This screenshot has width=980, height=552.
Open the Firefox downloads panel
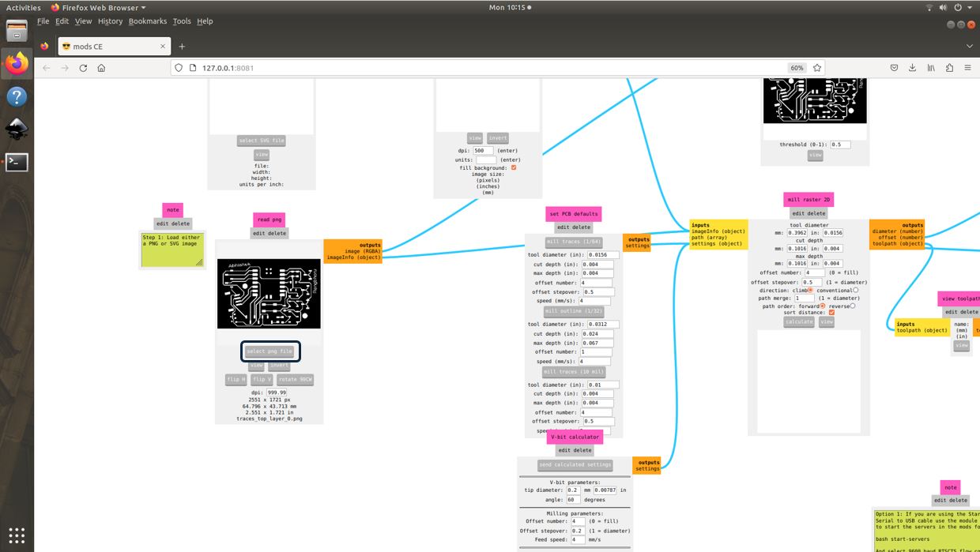tap(912, 68)
